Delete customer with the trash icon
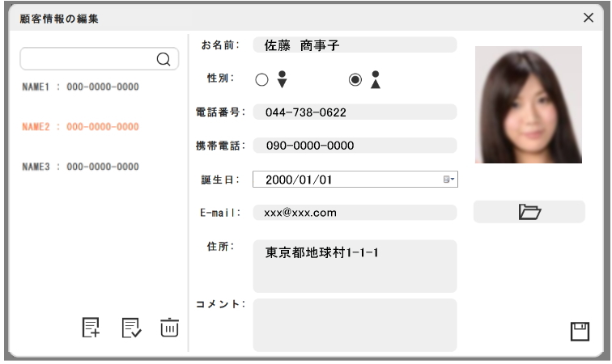The image size is (612, 364). point(169,328)
